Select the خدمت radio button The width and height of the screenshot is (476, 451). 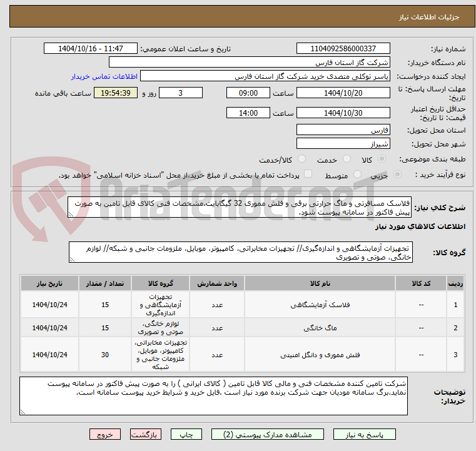pos(347,159)
